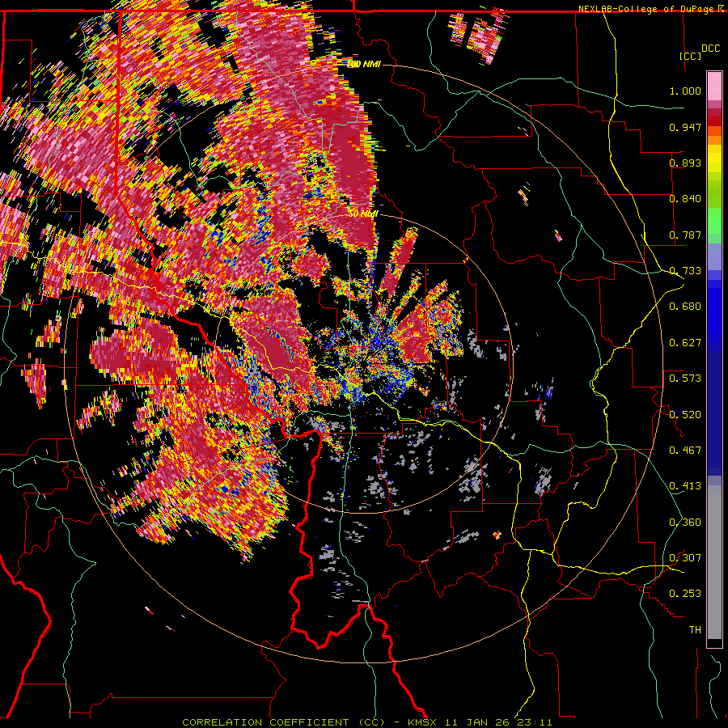Pick the bright green color bar band

(714, 221)
